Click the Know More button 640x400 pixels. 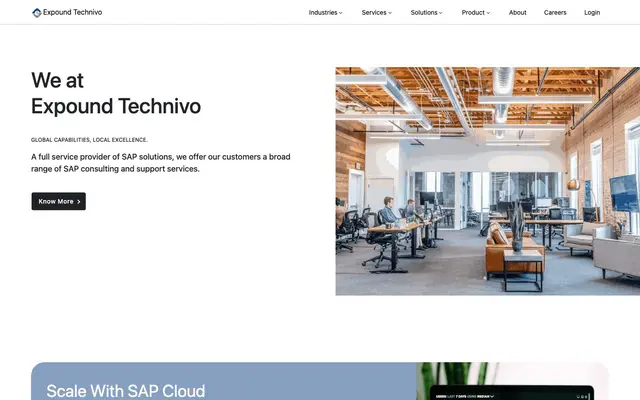pos(59,201)
